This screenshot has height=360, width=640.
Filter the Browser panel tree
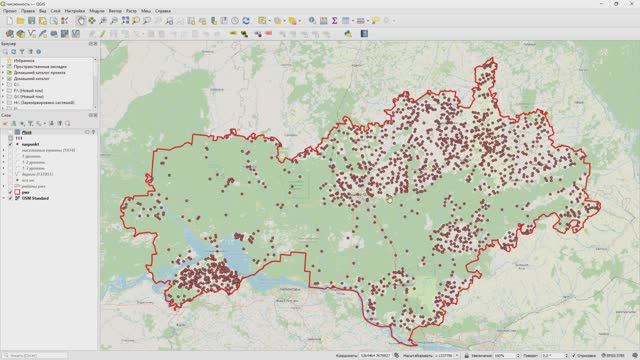pos(22,52)
